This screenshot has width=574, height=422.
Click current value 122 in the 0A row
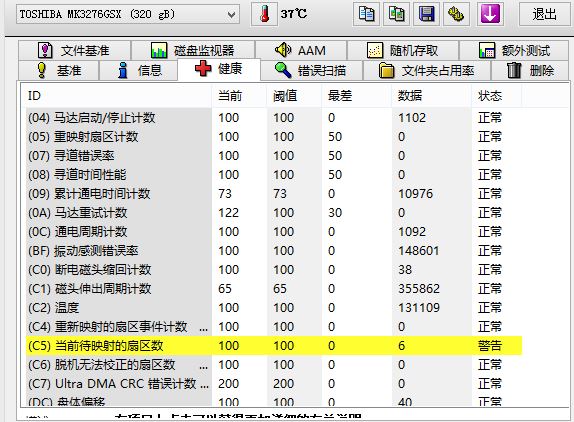(x=228, y=213)
